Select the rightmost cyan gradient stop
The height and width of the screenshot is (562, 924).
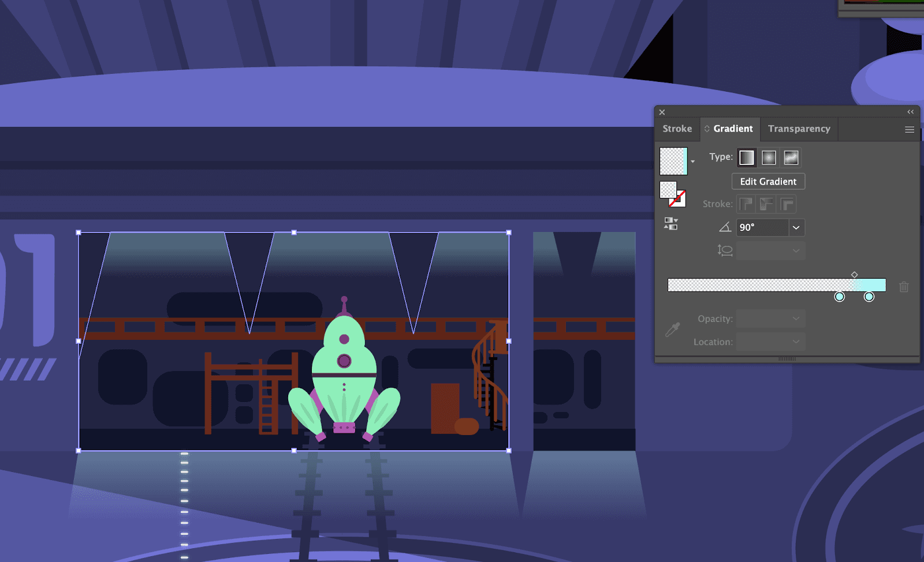869,297
